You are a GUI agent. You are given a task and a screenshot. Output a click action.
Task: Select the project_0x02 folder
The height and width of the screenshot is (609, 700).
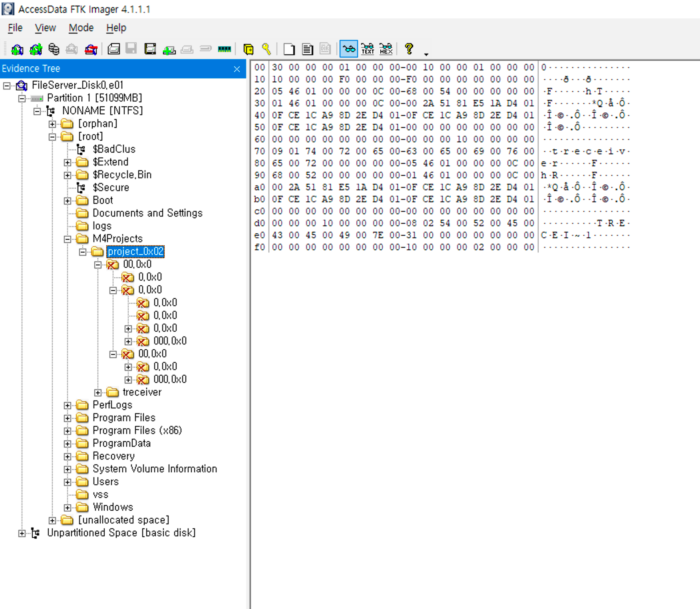tap(135, 251)
